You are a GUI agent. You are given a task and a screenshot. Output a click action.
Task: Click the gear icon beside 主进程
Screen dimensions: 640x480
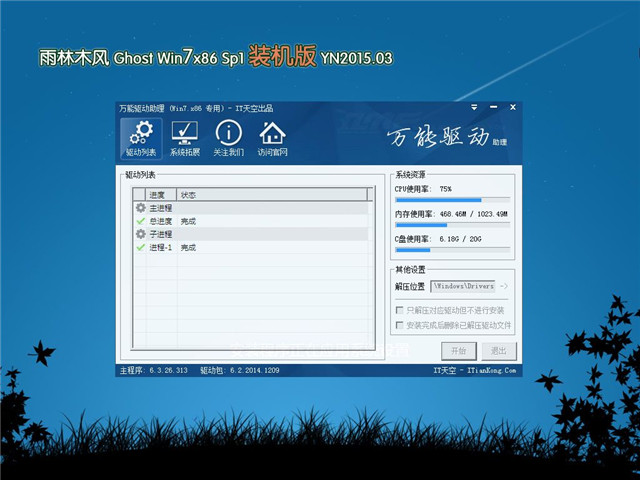[x=140, y=208]
